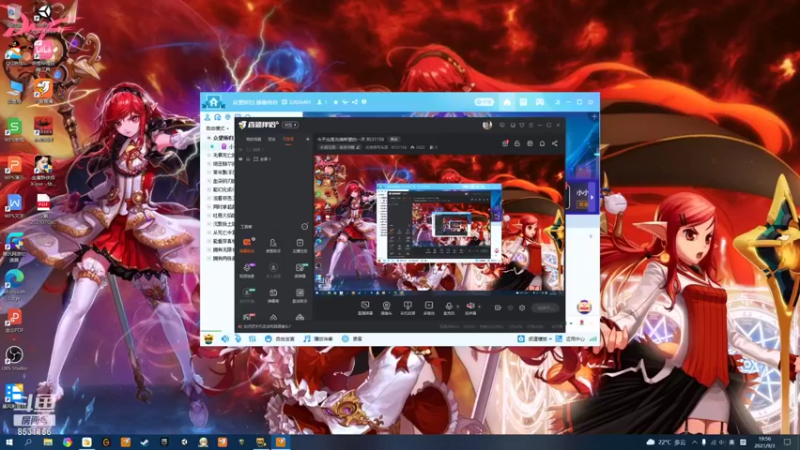Viewport: 800px width, 450px height.
Task: Favorite the YY channel with star icon
Action: 336,102
